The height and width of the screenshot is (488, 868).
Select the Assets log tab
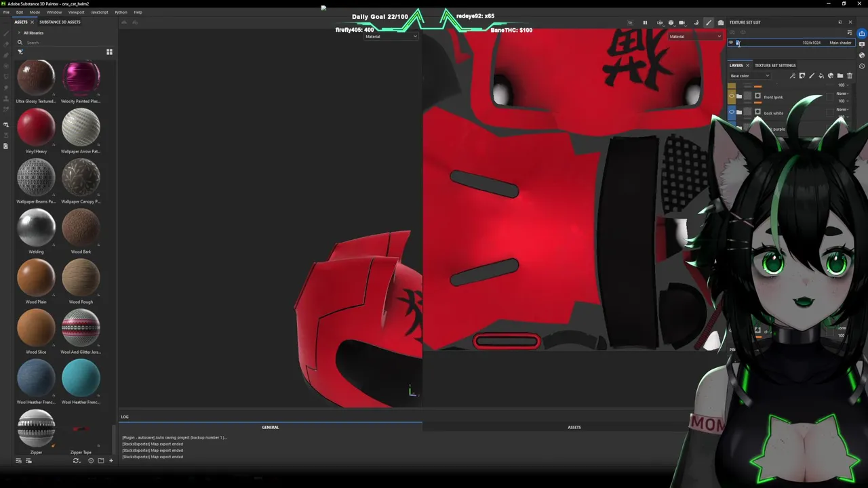pos(574,427)
